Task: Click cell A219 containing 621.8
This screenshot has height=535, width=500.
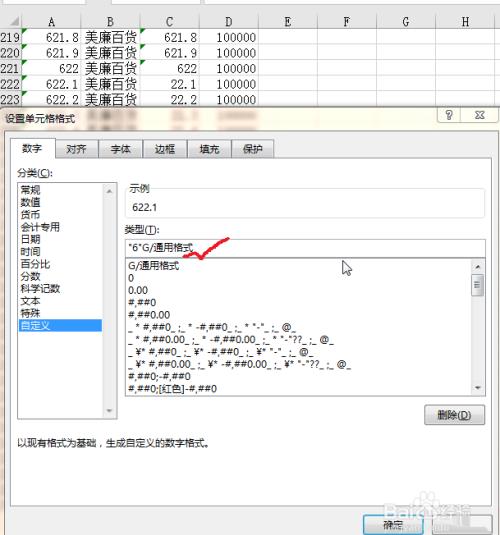Action: [51, 37]
